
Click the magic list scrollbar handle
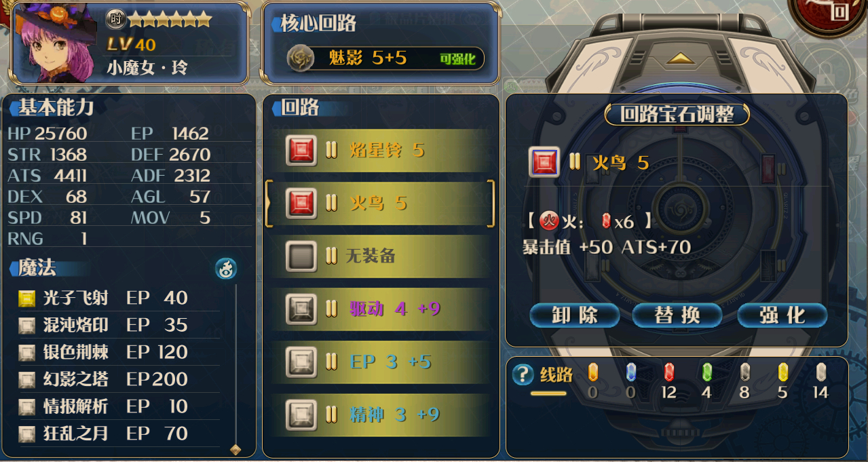pyautogui.click(x=235, y=449)
